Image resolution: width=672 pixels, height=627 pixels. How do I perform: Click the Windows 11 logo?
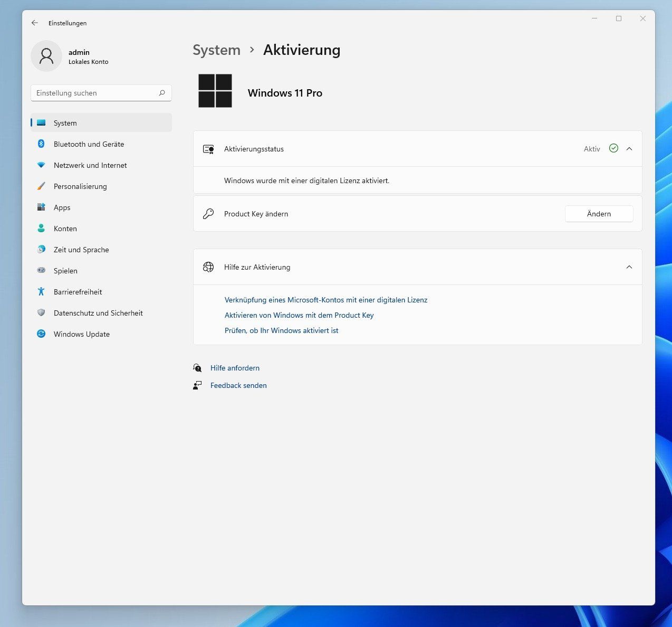(x=215, y=91)
